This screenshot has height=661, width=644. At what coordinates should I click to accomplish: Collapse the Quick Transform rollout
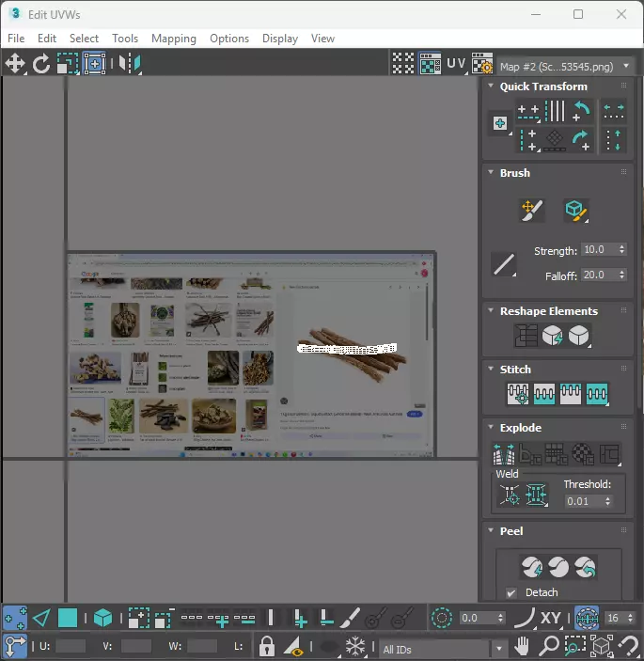coord(491,86)
